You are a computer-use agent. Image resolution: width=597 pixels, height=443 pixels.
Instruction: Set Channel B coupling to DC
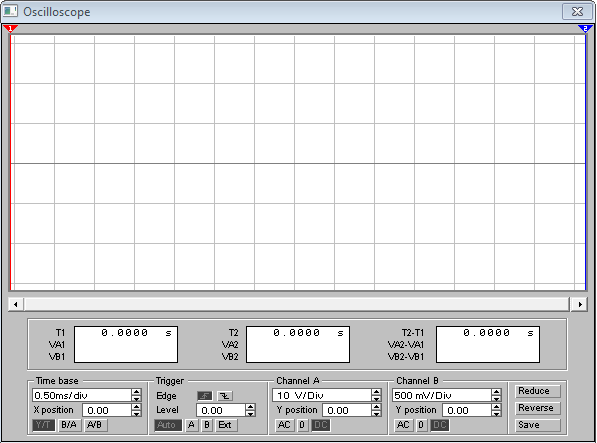440,425
